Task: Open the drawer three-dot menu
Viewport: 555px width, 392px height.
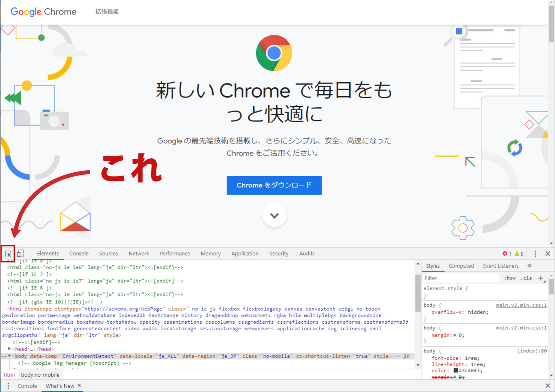Action: tap(8, 386)
